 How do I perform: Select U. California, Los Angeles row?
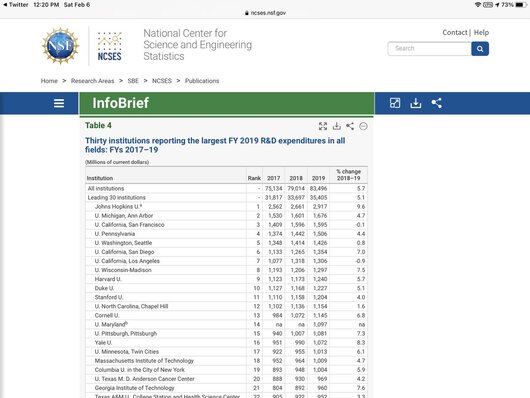coord(226,261)
